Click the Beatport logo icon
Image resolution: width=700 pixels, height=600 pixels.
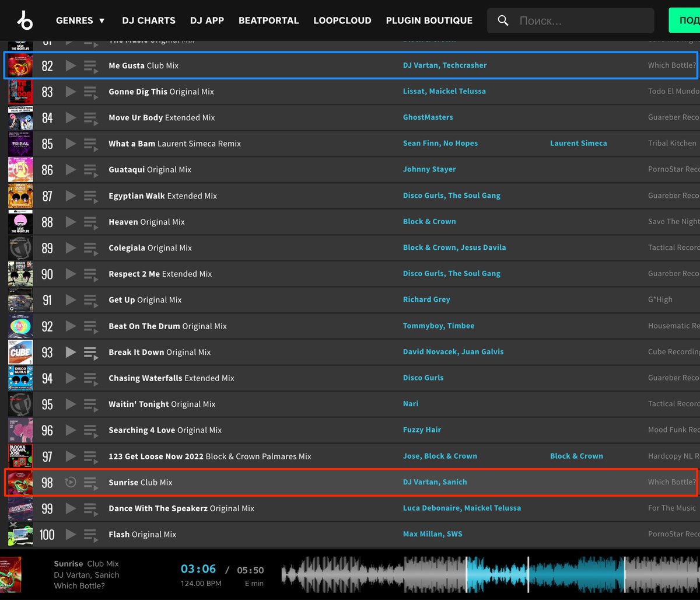[24, 20]
